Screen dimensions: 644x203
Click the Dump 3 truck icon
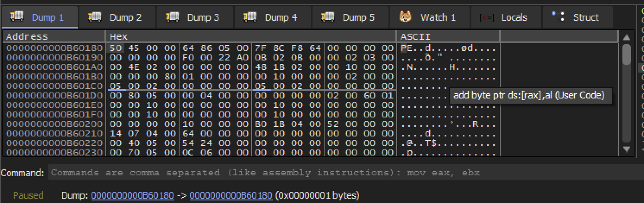173,16
